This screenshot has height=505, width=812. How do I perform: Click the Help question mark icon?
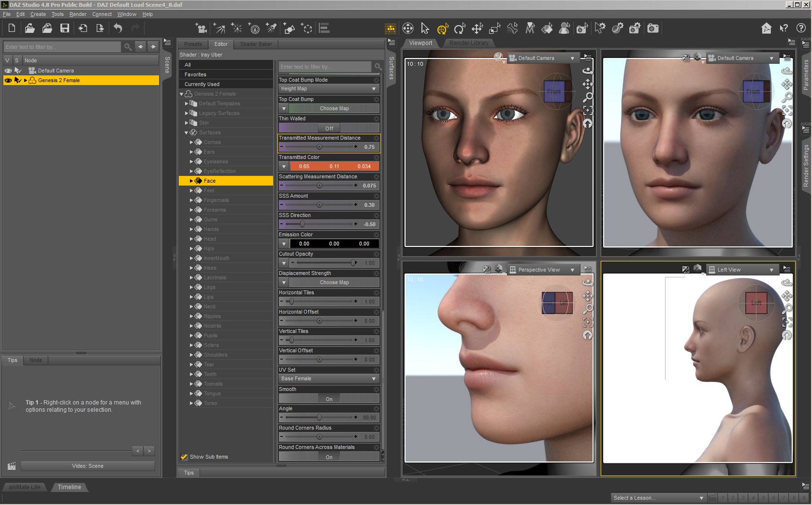tap(801, 29)
